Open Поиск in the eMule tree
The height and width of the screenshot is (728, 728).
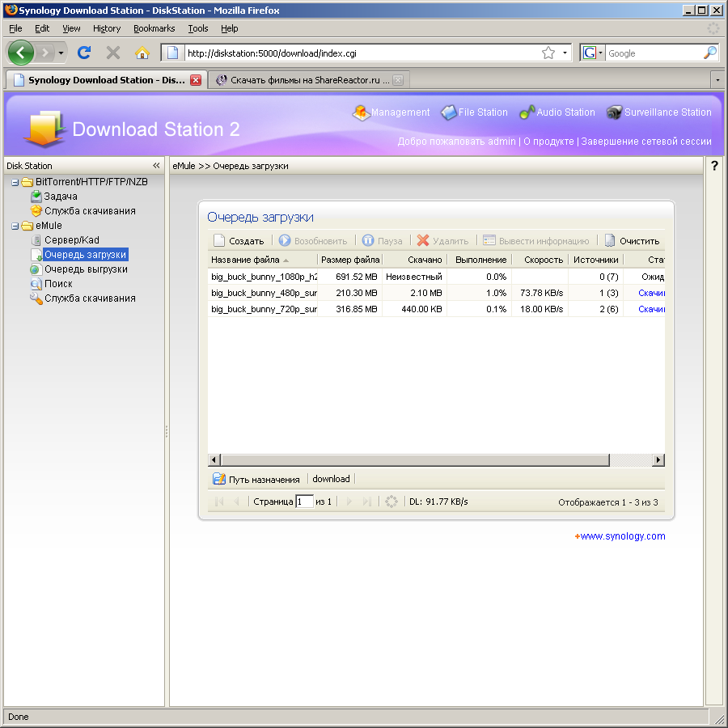[58, 284]
